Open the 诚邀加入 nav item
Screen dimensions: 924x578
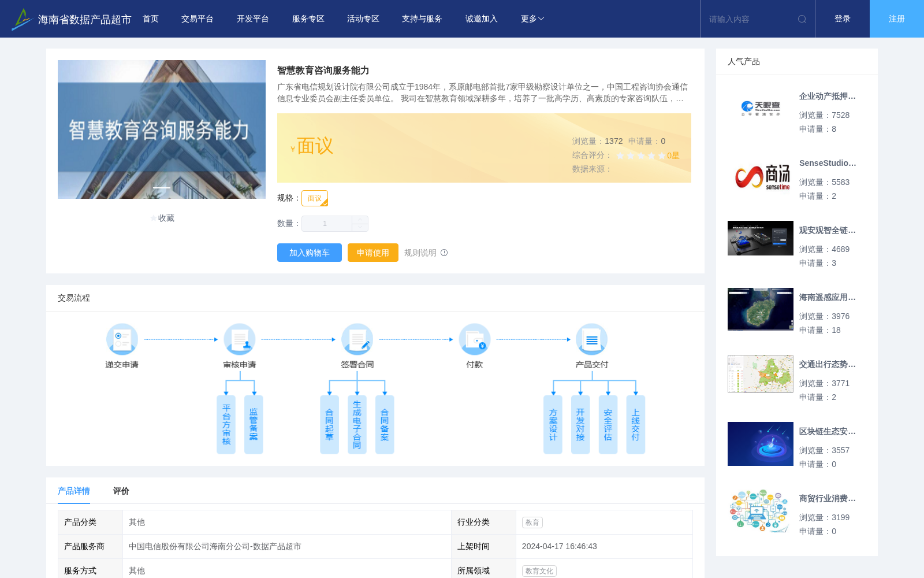tap(482, 19)
